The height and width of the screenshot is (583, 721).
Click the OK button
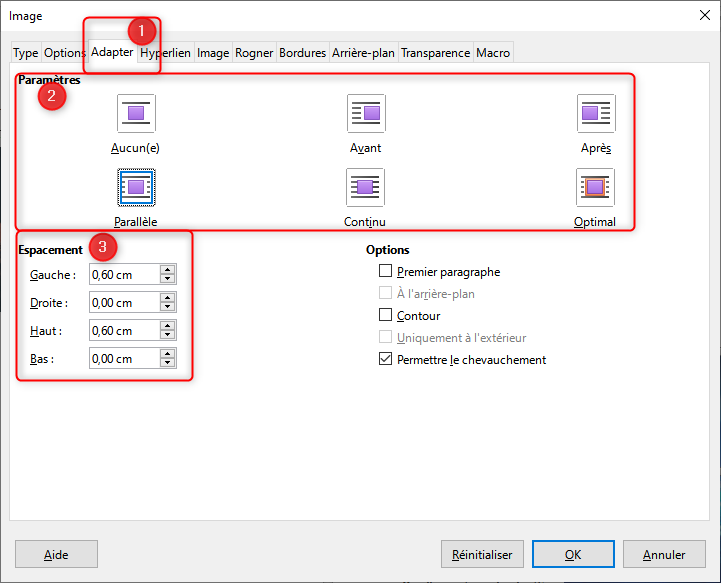tap(572, 554)
